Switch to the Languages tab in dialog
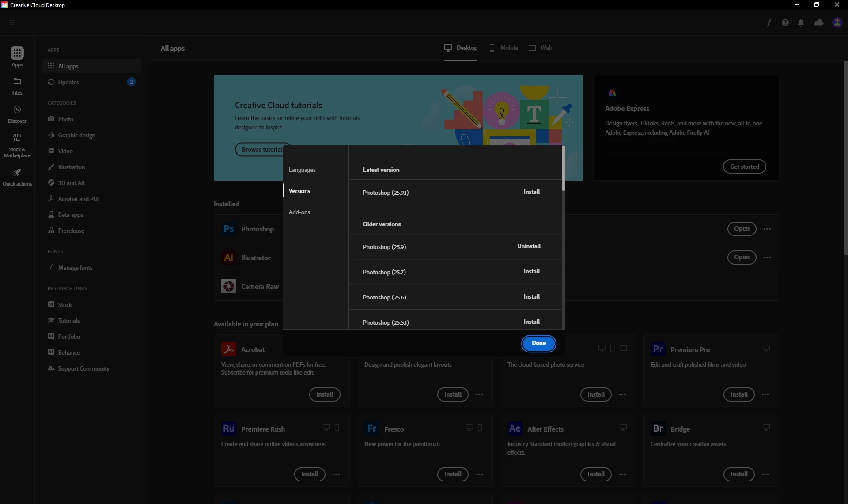 click(x=302, y=170)
